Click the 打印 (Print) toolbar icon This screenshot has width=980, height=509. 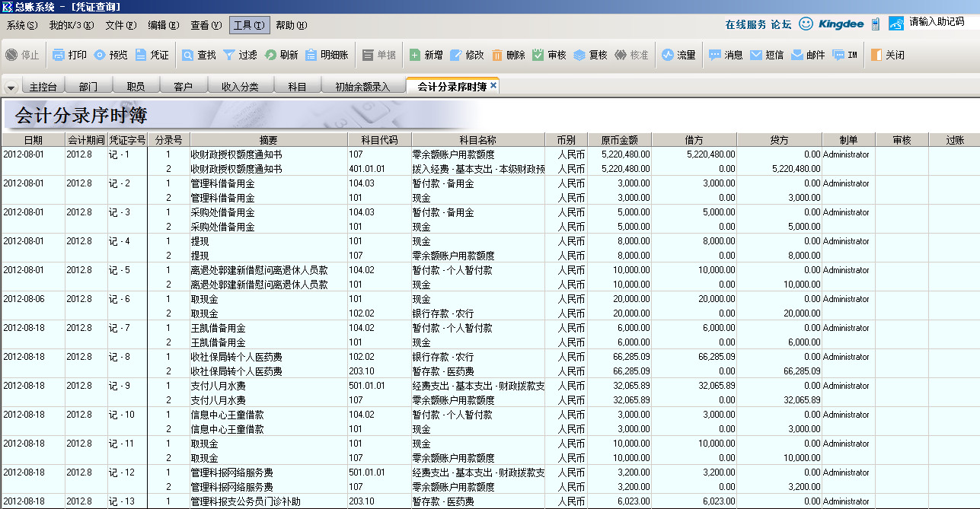point(59,55)
